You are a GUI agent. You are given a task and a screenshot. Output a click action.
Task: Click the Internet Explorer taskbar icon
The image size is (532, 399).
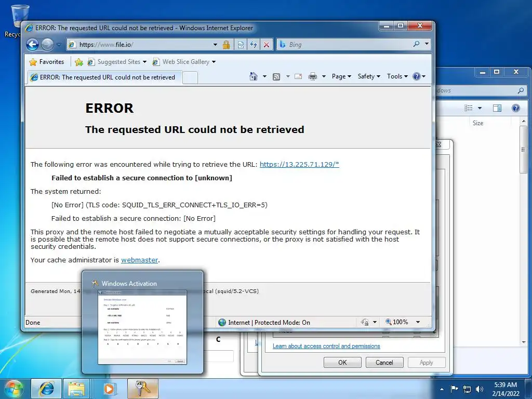pos(46,389)
